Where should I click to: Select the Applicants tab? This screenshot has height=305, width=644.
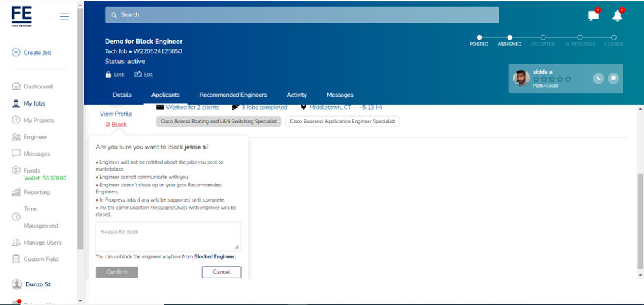166,95
